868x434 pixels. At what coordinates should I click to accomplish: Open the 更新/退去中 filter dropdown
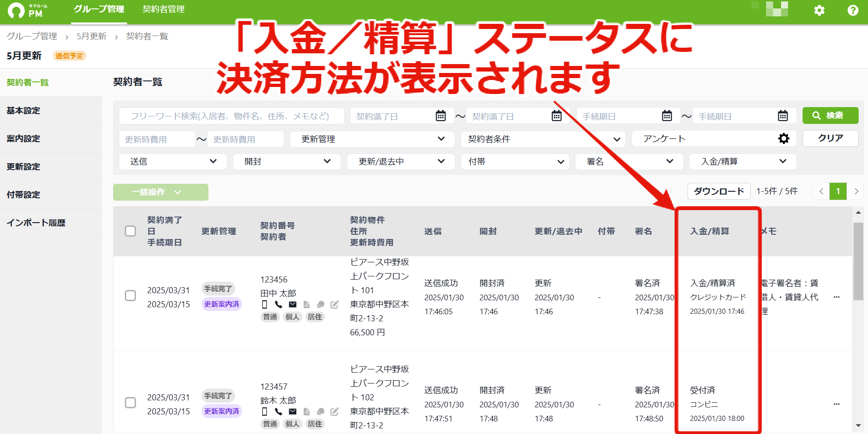[x=401, y=161]
